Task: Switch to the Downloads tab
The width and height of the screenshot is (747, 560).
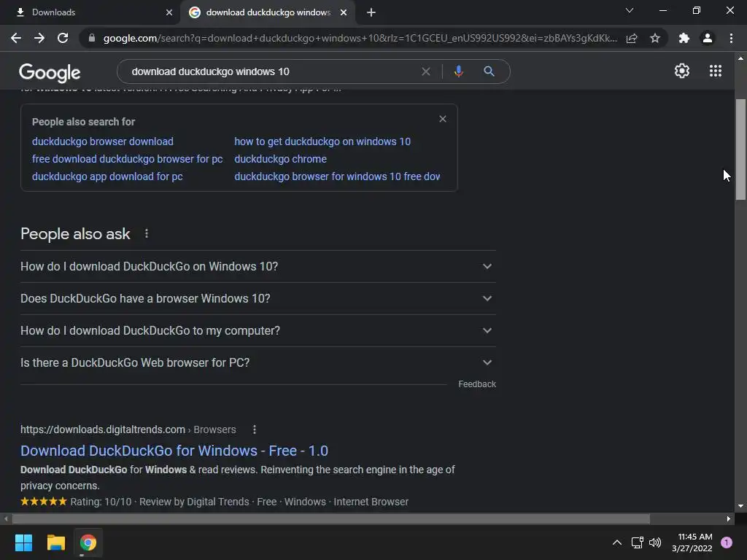Action: (x=90, y=12)
